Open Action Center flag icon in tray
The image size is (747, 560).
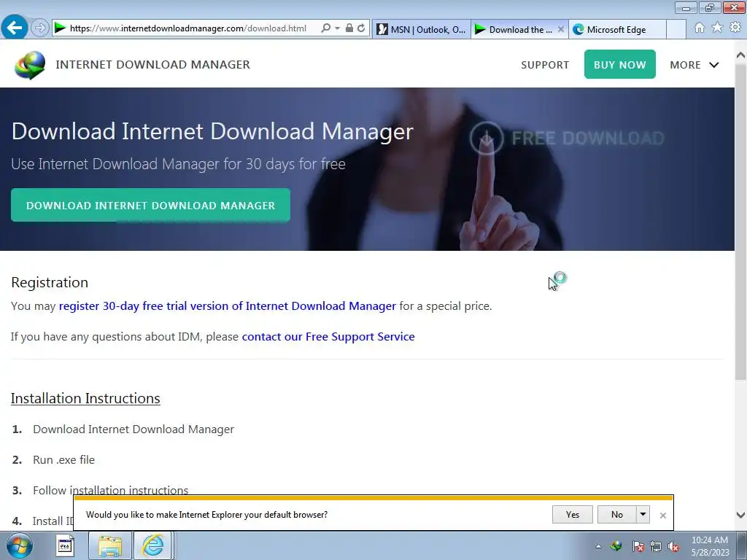[x=638, y=546]
